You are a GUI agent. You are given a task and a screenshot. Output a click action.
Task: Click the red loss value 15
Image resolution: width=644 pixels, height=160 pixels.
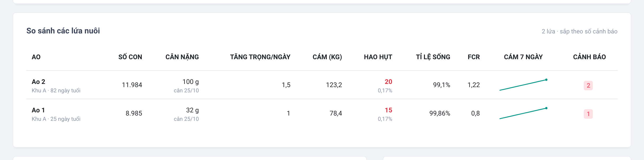click(388, 110)
